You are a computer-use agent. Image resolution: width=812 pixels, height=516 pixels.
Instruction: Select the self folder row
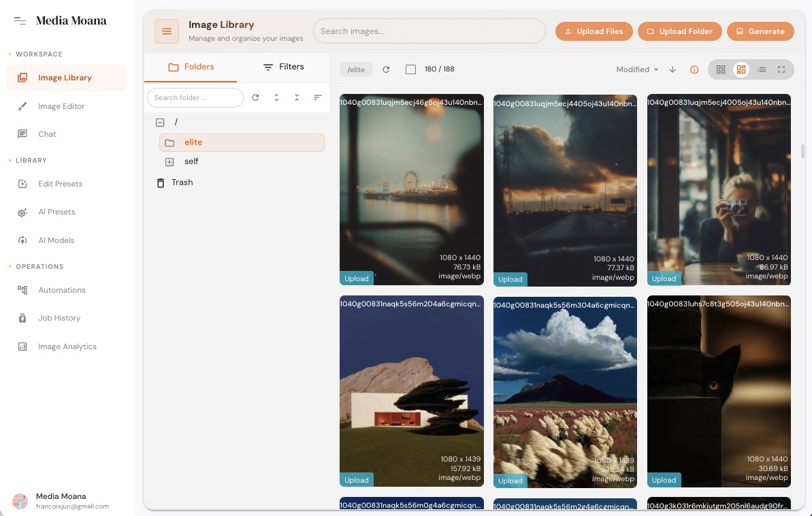(x=242, y=161)
